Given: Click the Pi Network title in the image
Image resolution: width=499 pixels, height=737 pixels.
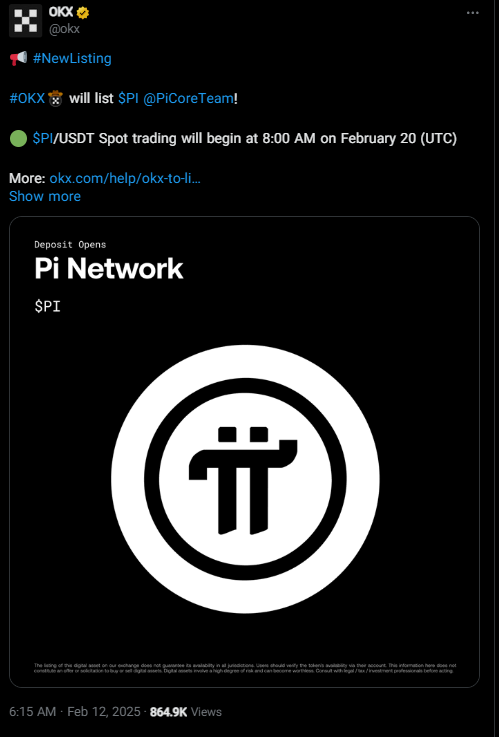Looking at the screenshot, I should (109, 268).
